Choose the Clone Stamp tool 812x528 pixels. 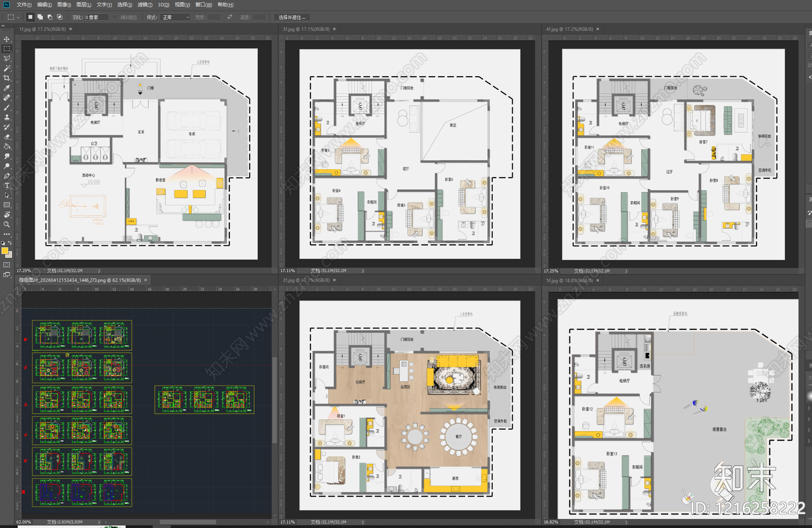7,117
